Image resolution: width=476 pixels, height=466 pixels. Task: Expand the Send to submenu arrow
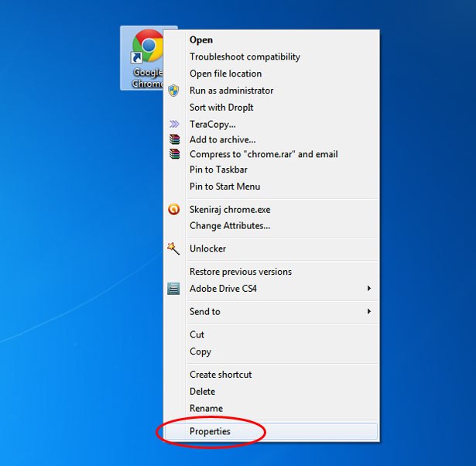[369, 311]
